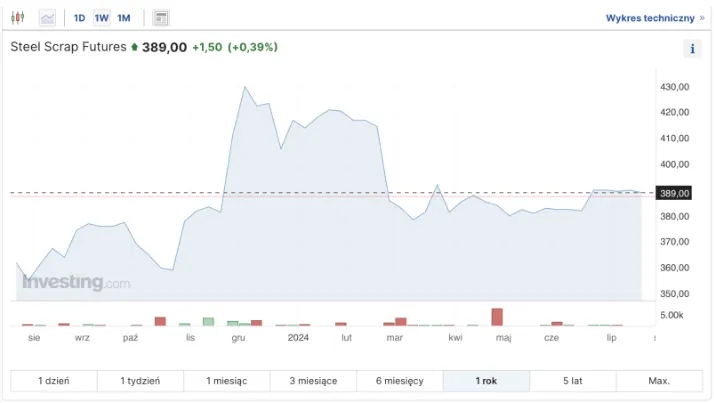
Task: Click the Investing.com watermark logo
Action: [x=76, y=283]
